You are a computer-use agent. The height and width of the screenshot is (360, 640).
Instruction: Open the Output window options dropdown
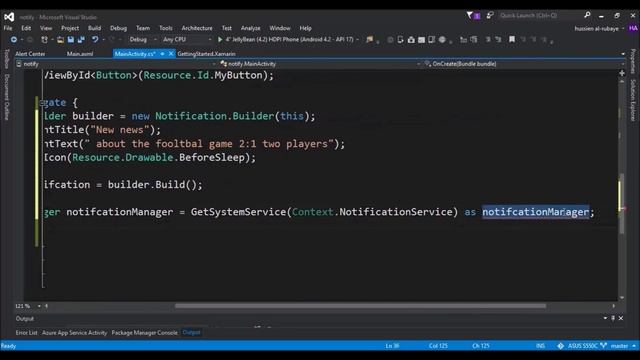(x=605, y=318)
